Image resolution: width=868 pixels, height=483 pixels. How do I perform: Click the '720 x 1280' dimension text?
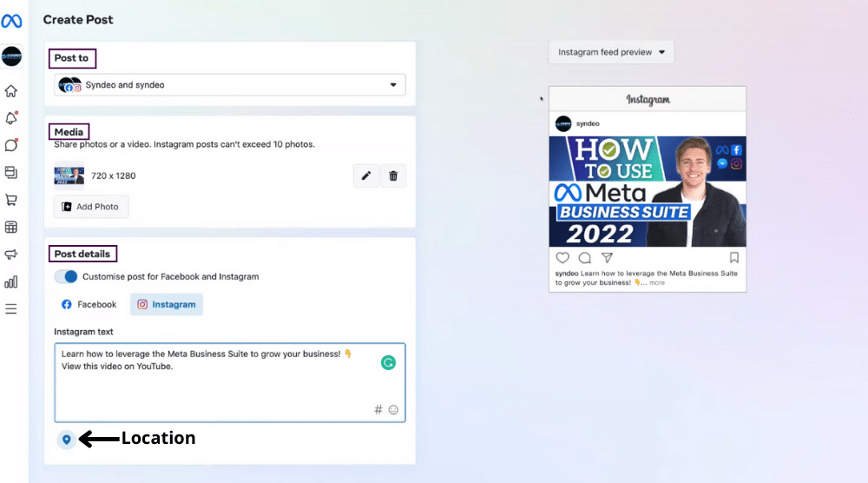coord(114,175)
